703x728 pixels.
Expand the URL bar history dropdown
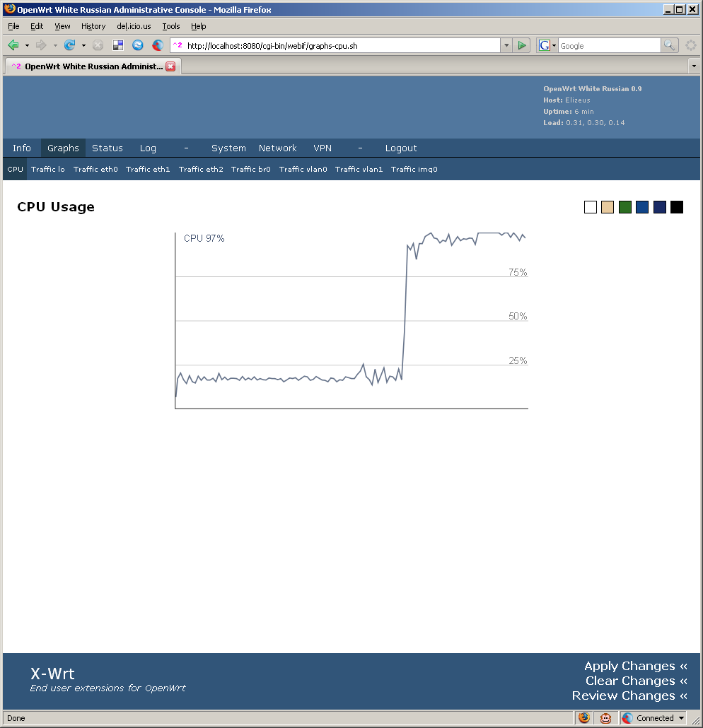(x=506, y=45)
